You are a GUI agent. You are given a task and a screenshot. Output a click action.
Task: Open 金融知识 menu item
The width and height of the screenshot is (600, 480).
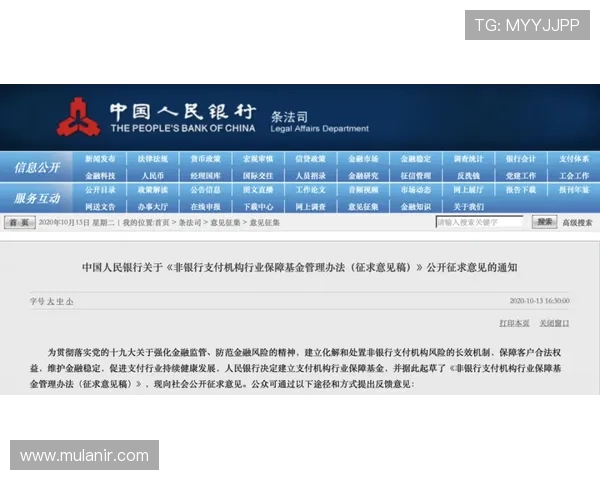[x=416, y=207]
